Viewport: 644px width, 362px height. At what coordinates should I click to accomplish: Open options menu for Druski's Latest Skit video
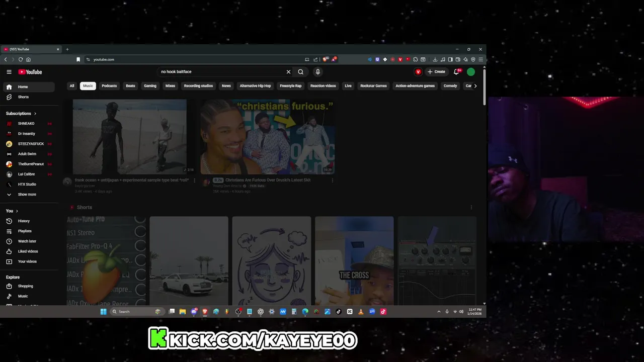point(332,180)
